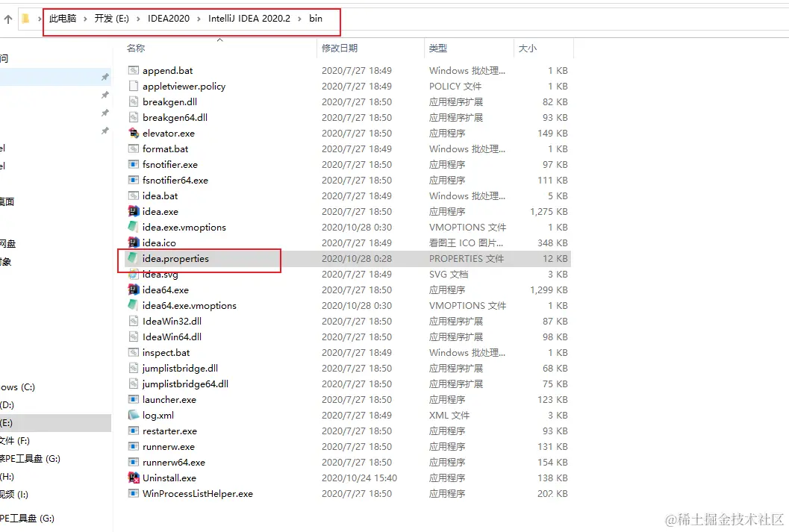Open (D:) drive in navigation pane

click(x=7, y=404)
